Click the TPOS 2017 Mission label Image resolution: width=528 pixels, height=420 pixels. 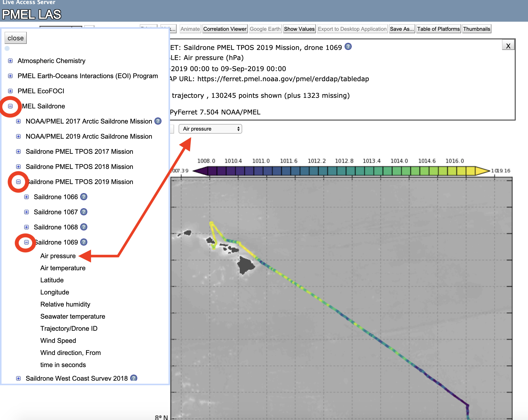click(79, 152)
